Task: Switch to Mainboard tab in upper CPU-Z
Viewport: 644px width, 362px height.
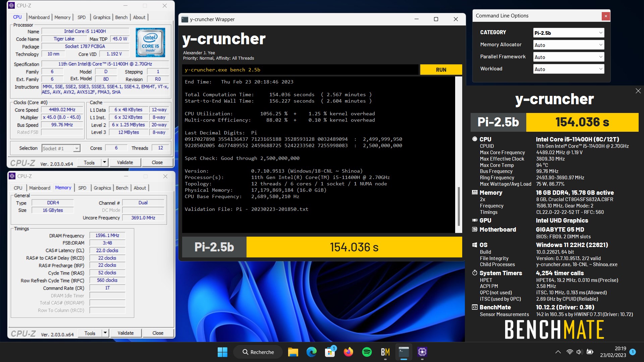Action: tap(39, 17)
